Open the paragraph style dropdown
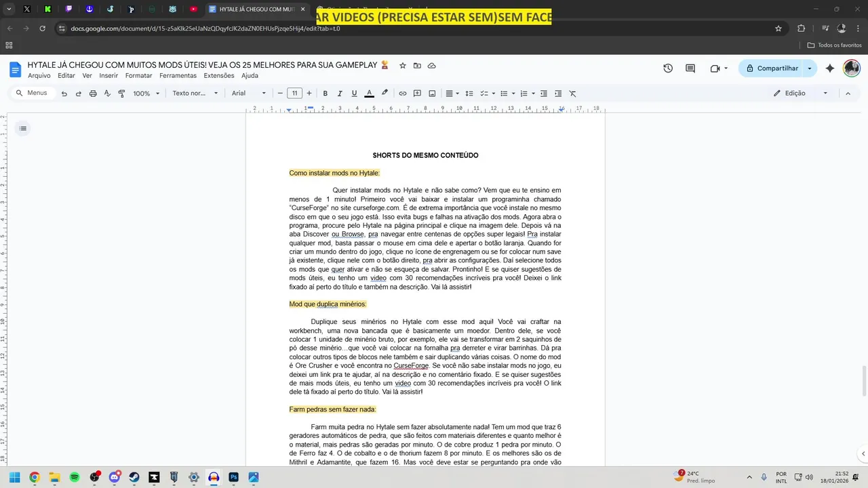Screen dimensions: 868x488 pyautogui.click(x=195, y=94)
